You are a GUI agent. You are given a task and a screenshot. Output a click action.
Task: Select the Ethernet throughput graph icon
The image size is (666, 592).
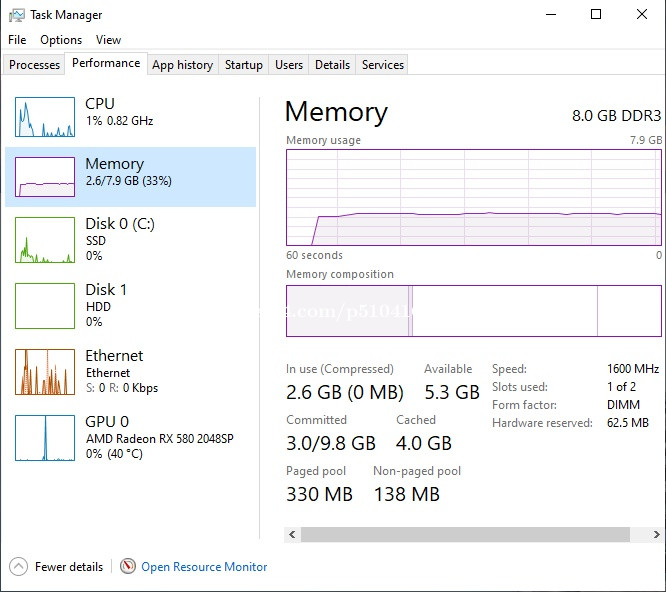(44, 372)
